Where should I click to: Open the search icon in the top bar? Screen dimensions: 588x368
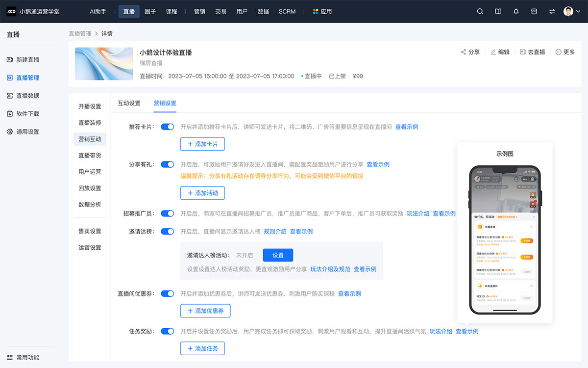point(480,11)
